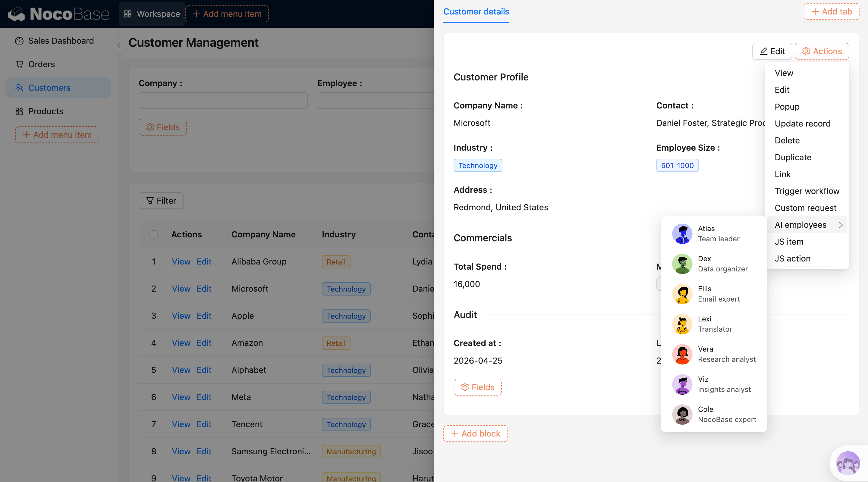The image size is (868, 482).
Task: Click the Technology industry tag in profile
Action: click(477, 165)
